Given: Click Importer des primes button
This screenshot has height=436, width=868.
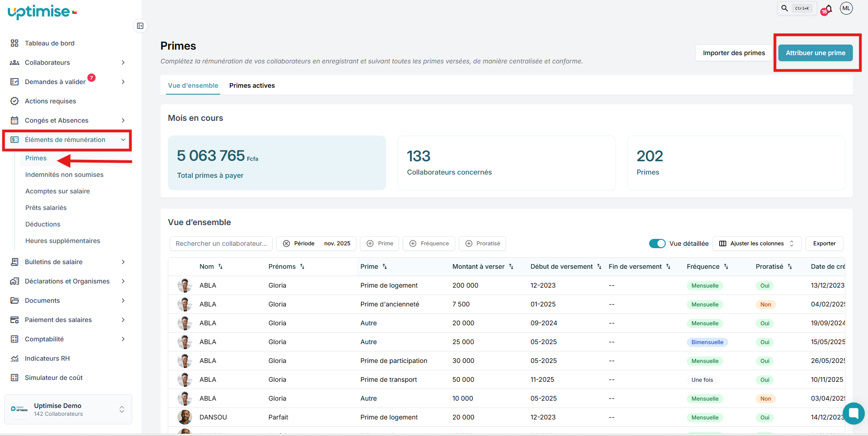Looking at the screenshot, I should (x=734, y=53).
